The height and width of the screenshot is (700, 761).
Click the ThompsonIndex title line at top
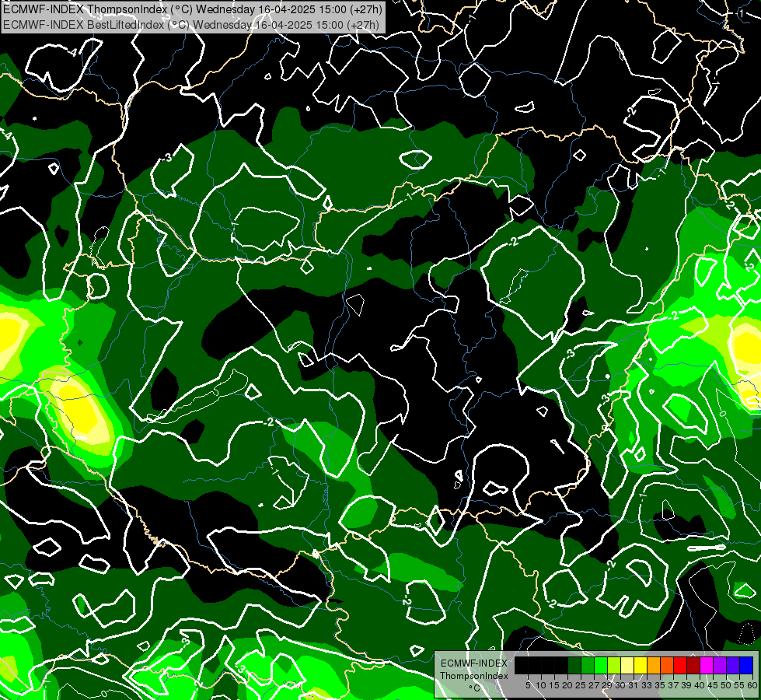click(193, 9)
